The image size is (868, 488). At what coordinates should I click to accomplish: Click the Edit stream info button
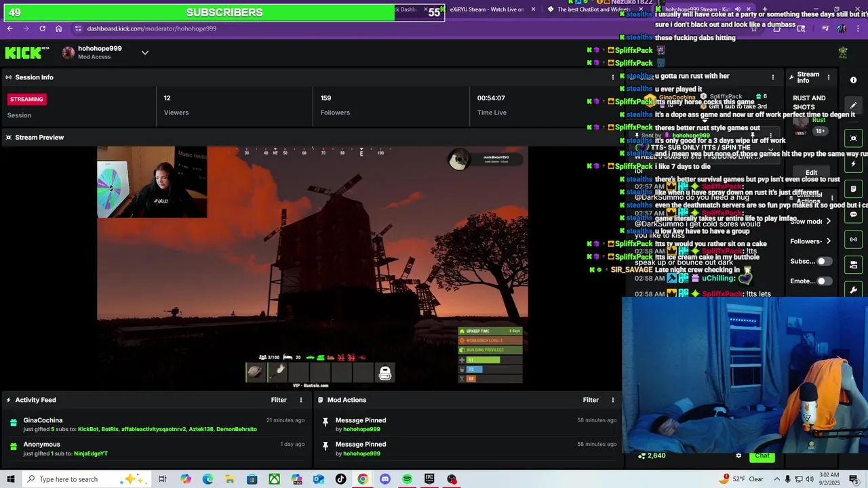click(811, 173)
